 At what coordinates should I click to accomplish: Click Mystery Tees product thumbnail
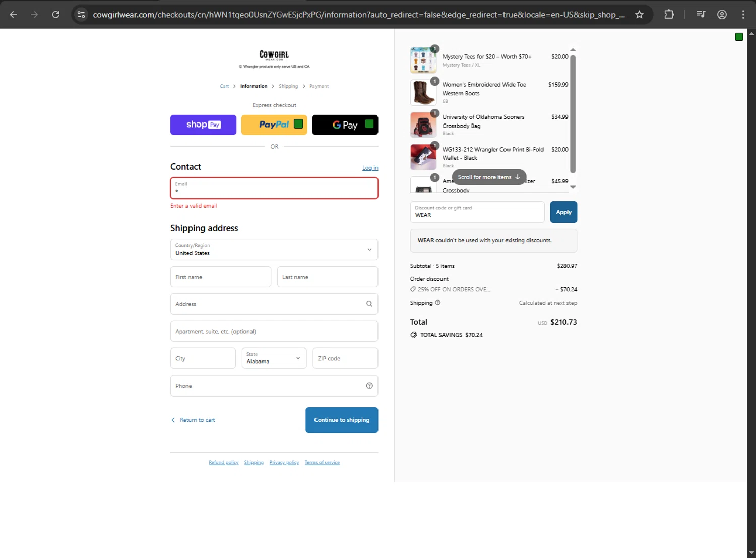click(423, 60)
